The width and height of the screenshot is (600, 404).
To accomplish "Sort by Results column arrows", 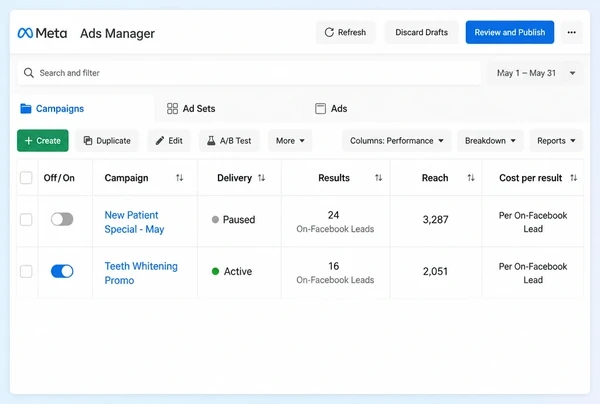I will (x=378, y=178).
